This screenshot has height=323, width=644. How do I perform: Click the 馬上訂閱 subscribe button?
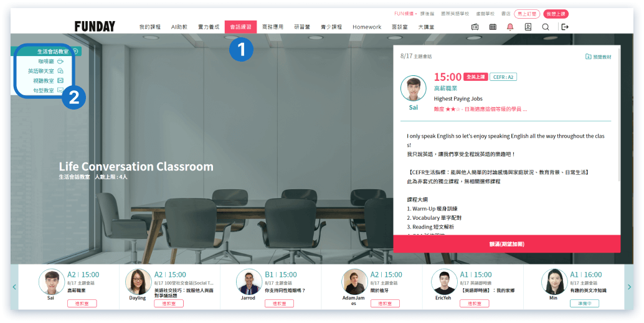point(528,13)
